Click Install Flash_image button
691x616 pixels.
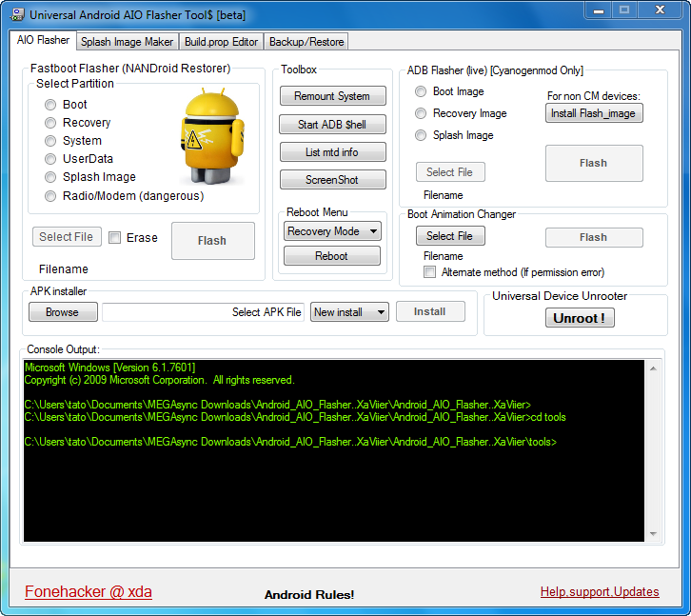pos(594,113)
